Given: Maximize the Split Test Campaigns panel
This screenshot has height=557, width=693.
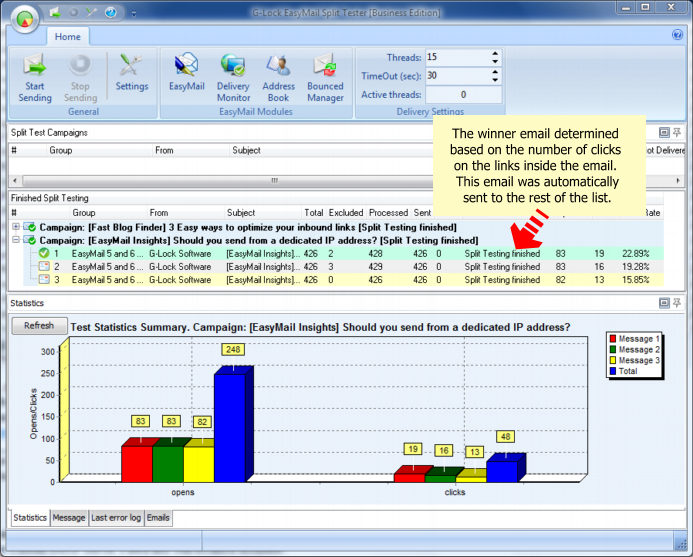Looking at the screenshot, I should pyautogui.click(x=664, y=132).
